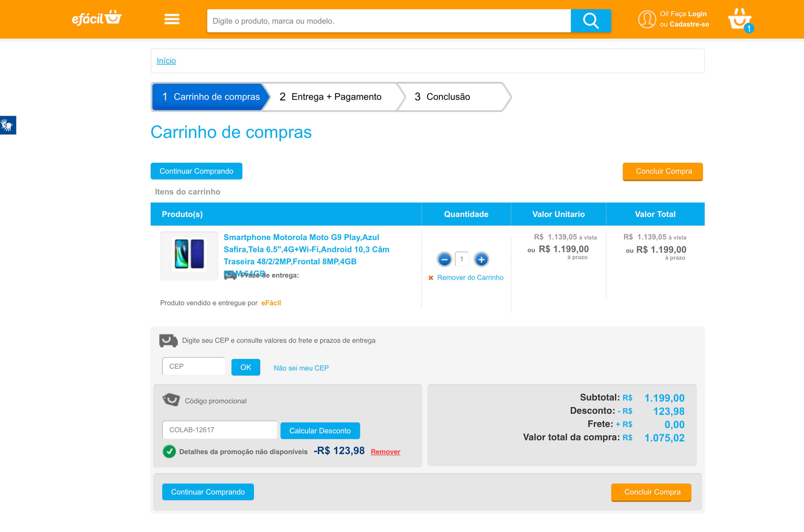Click the search magnifier button

(590, 21)
